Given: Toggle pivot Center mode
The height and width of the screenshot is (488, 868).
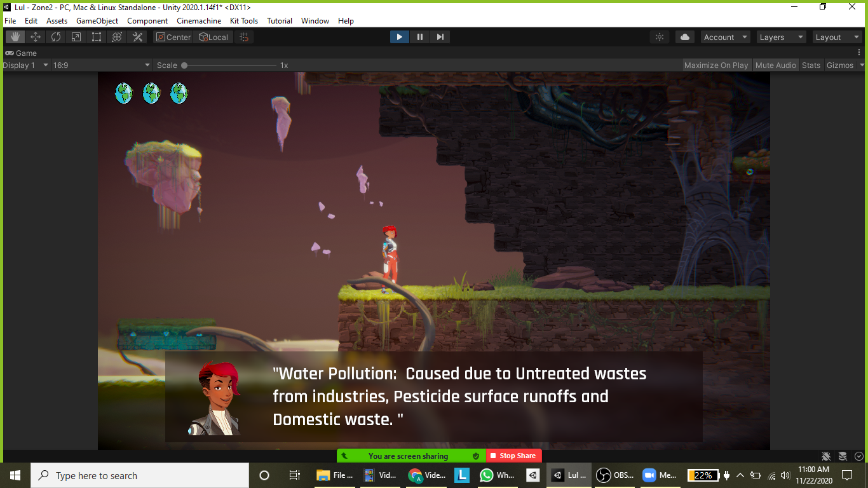Looking at the screenshot, I should tap(173, 37).
